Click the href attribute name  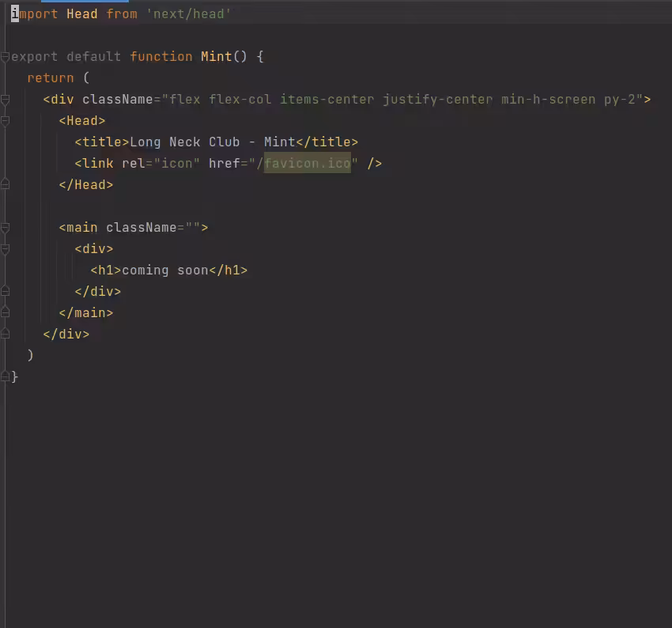tap(225, 164)
